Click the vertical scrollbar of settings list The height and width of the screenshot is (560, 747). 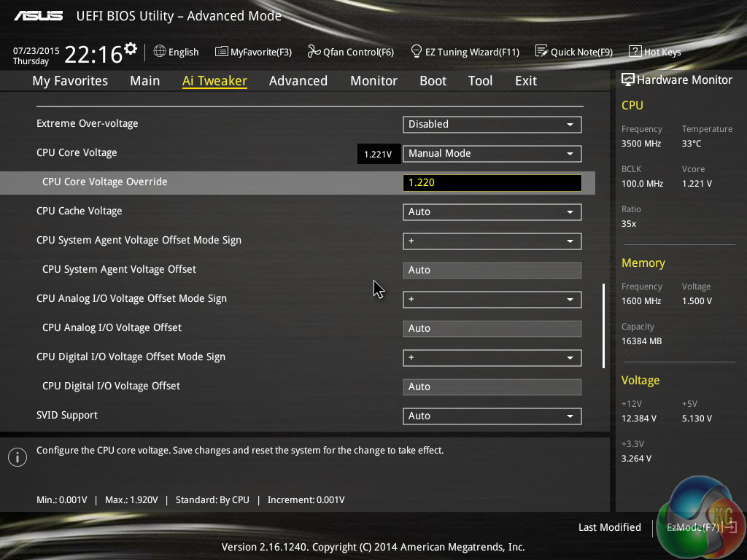coord(603,325)
